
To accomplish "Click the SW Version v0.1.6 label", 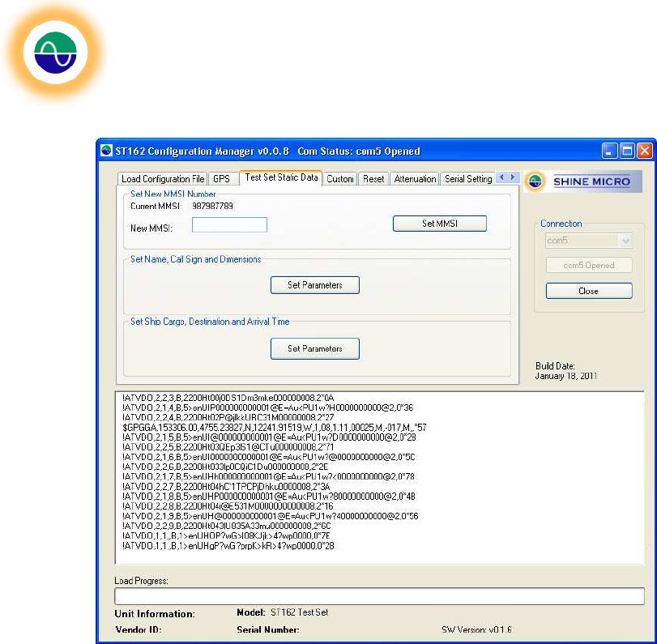I will 476,629.
